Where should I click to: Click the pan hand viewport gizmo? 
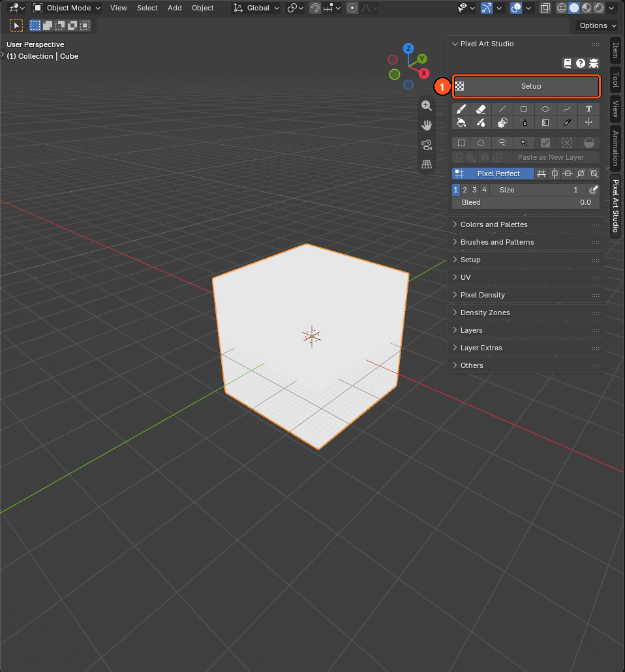[x=427, y=125]
